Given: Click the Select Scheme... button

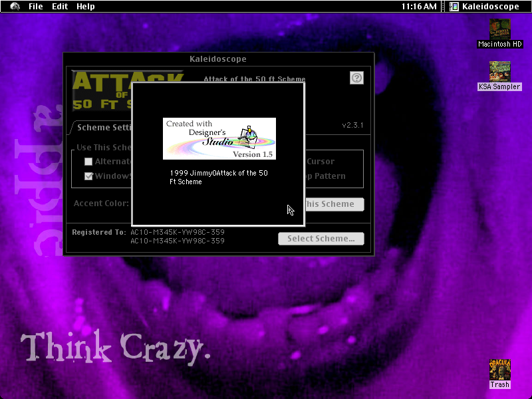Looking at the screenshot, I should tap(321, 239).
